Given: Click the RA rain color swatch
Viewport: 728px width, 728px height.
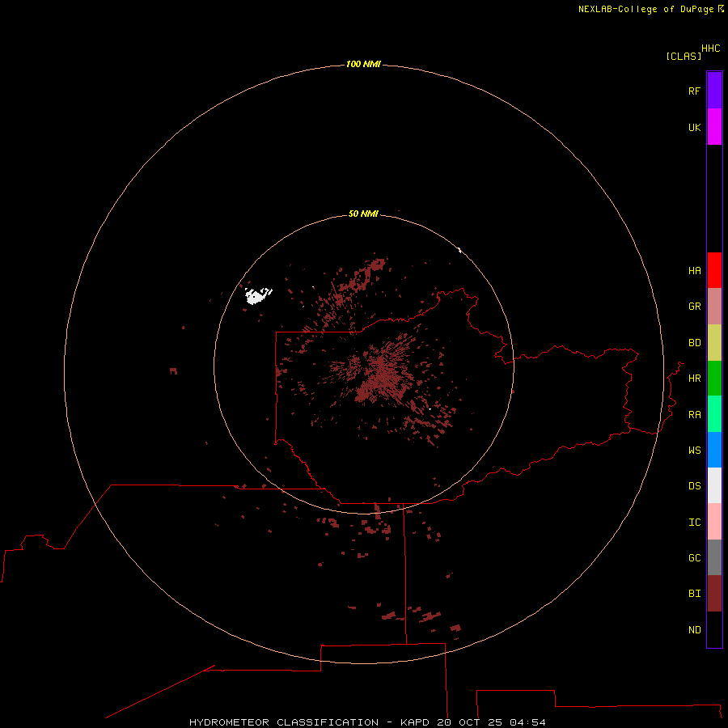Looking at the screenshot, I should point(714,414).
